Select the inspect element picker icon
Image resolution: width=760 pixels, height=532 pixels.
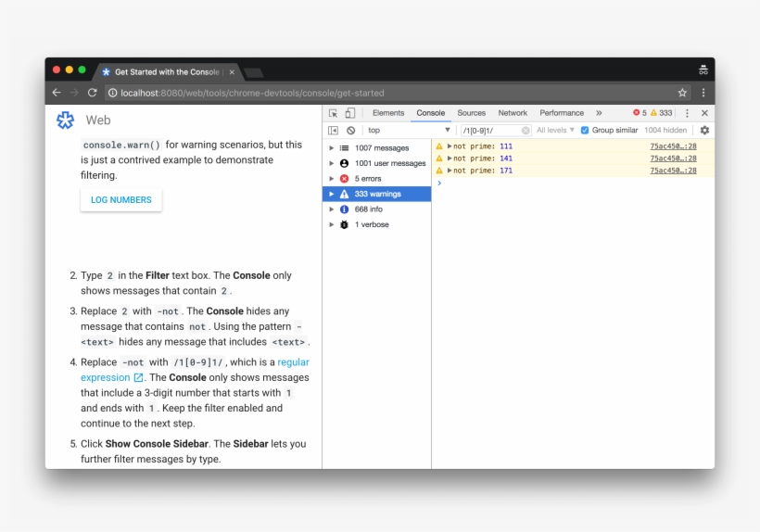tap(333, 113)
